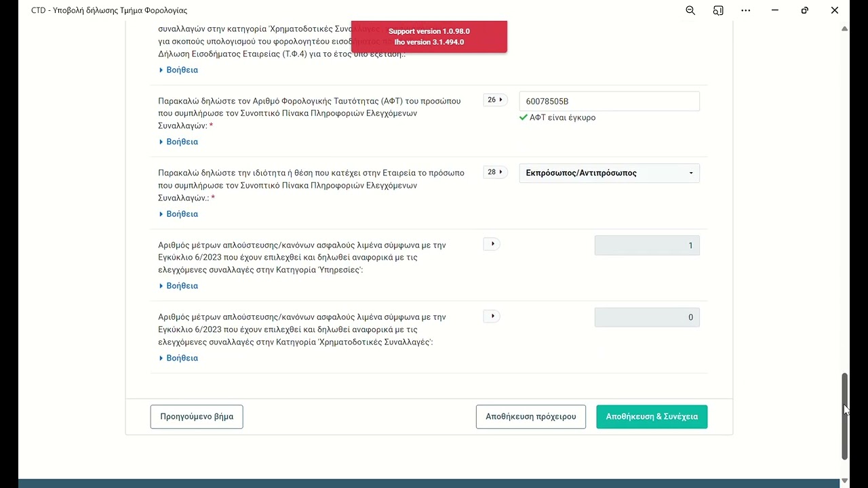The image size is (868, 488).
Task: Click the field 28 reference arrow badge
Action: click(x=495, y=172)
